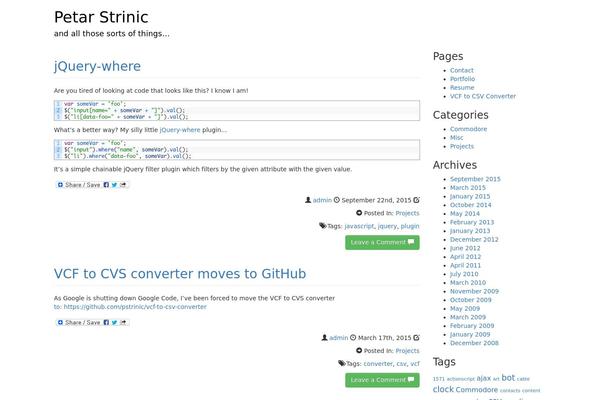This screenshot has height=400, width=600.
Task: Open VCF to CVS converter moves to GitHub
Action: (180, 274)
